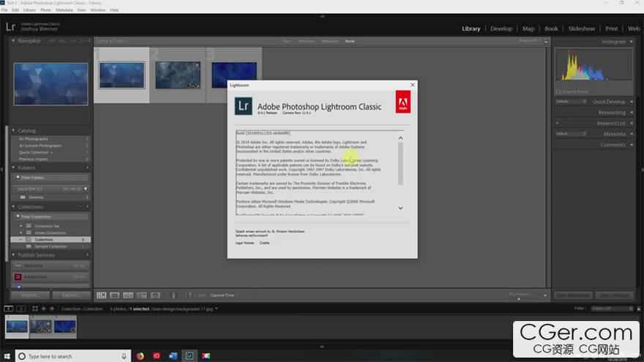The width and height of the screenshot is (644, 362).
Task: Click the filmstrip grid view icon
Action: (35, 309)
